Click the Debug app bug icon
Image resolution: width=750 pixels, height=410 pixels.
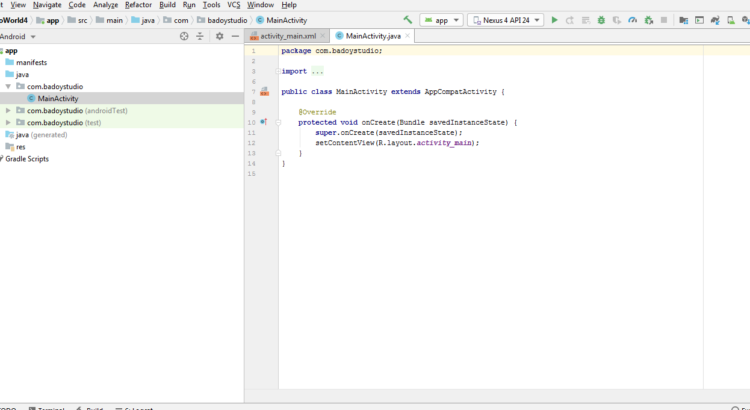pyautogui.click(x=601, y=20)
